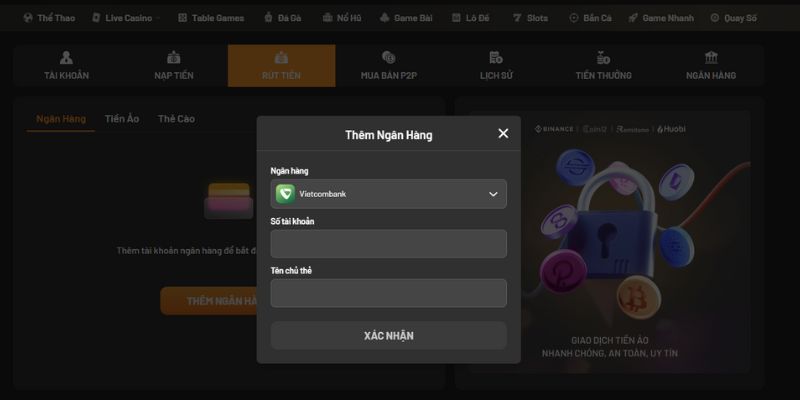Go to Nạp Tiền deposit page

(x=174, y=65)
